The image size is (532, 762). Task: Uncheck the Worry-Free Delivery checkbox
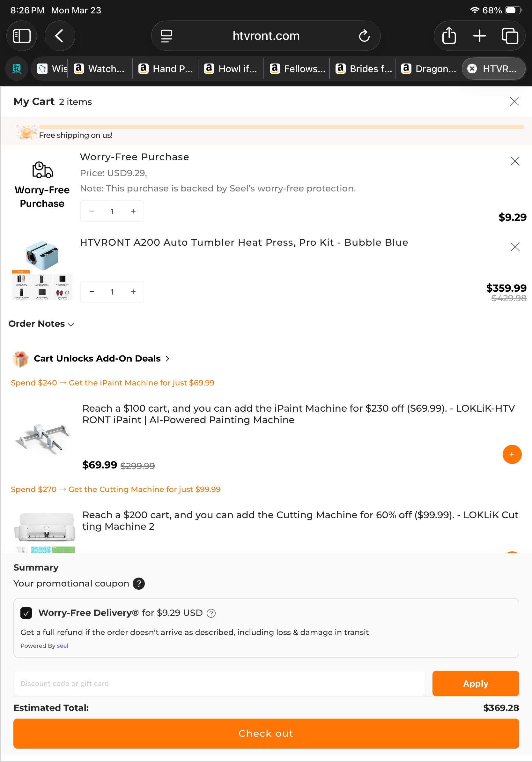coord(26,613)
